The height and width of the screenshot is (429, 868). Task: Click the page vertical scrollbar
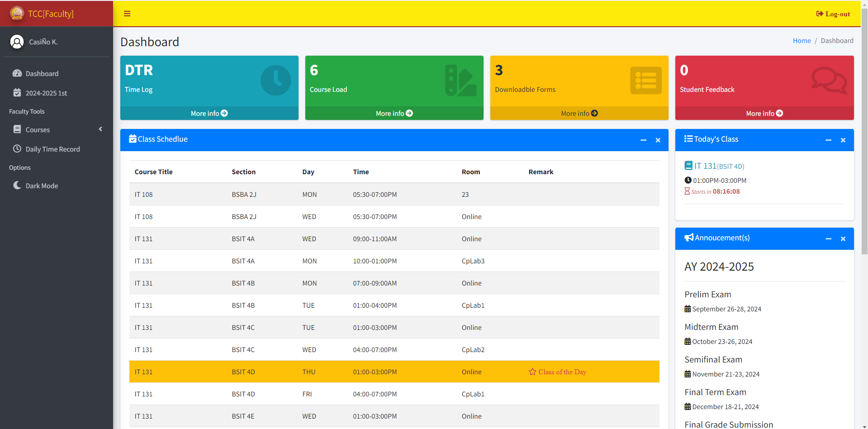[864, 131]
